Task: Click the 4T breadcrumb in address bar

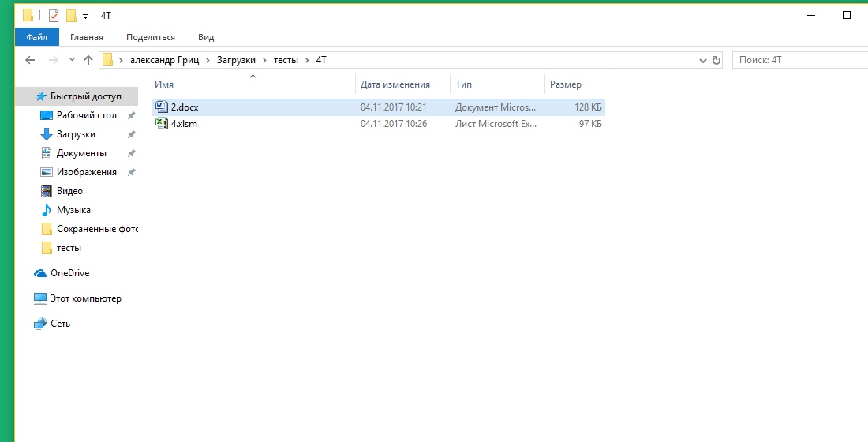Action: 321,60
